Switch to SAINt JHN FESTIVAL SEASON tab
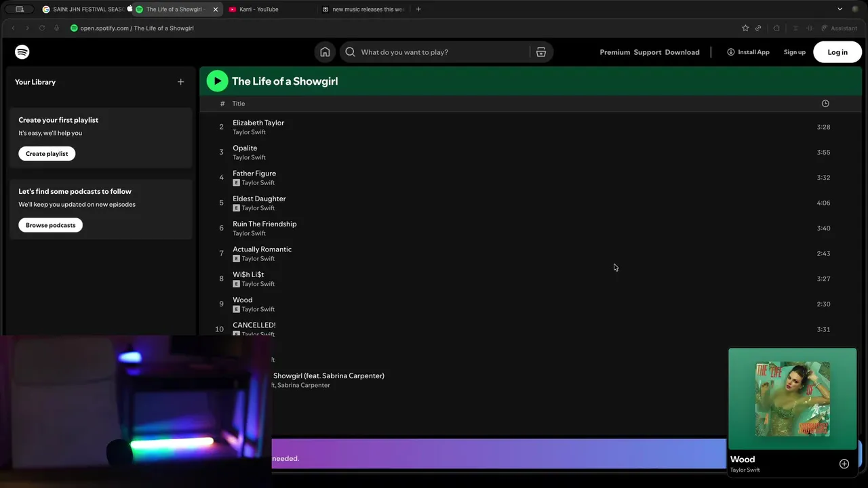868x488 pixels. pyautogui.click(x=83, y=9)
